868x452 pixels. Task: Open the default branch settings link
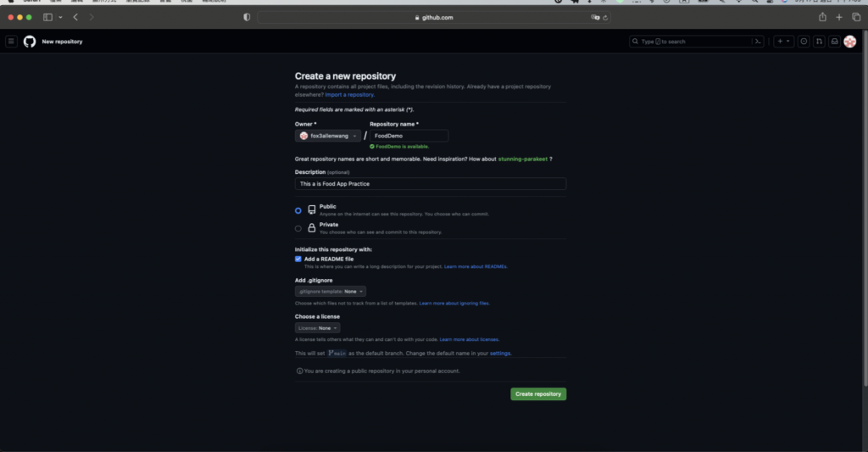point(500,354)
